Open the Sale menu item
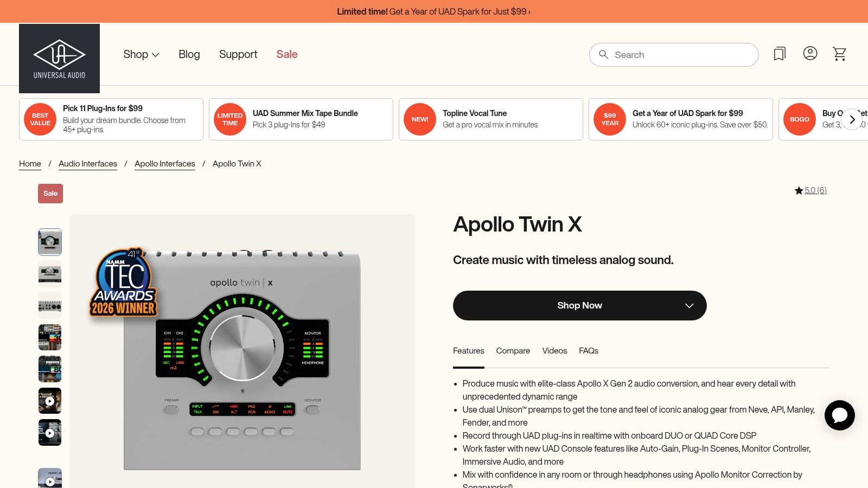This screenshot has width=868, height=488. pos(287,54)
